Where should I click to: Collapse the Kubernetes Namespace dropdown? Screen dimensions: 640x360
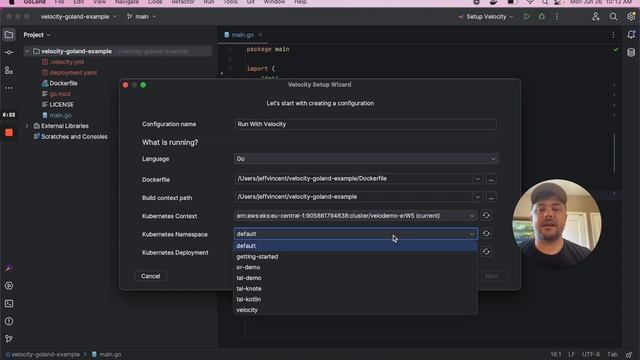(471, 234)
